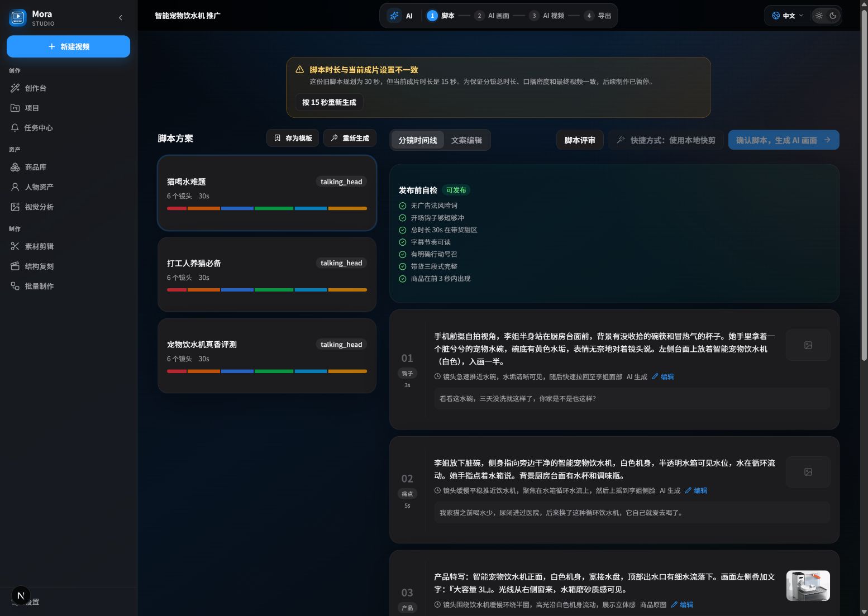Click 按 15 秒重新生成 button

pos(329,102)
